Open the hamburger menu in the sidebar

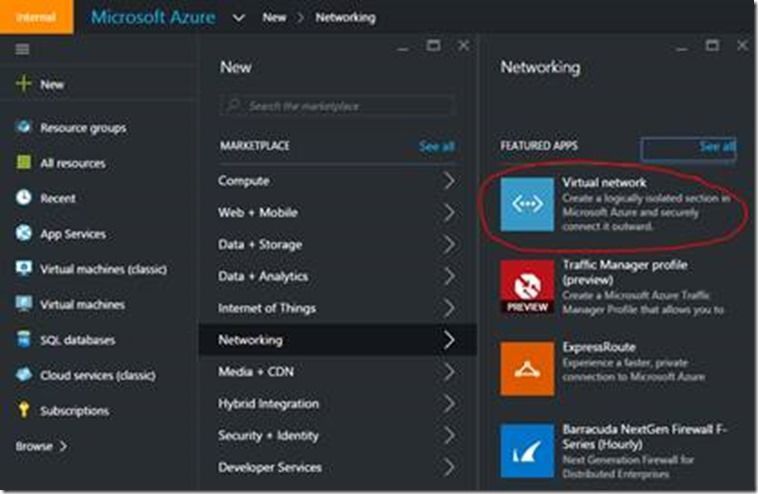[x=22, y=49]
